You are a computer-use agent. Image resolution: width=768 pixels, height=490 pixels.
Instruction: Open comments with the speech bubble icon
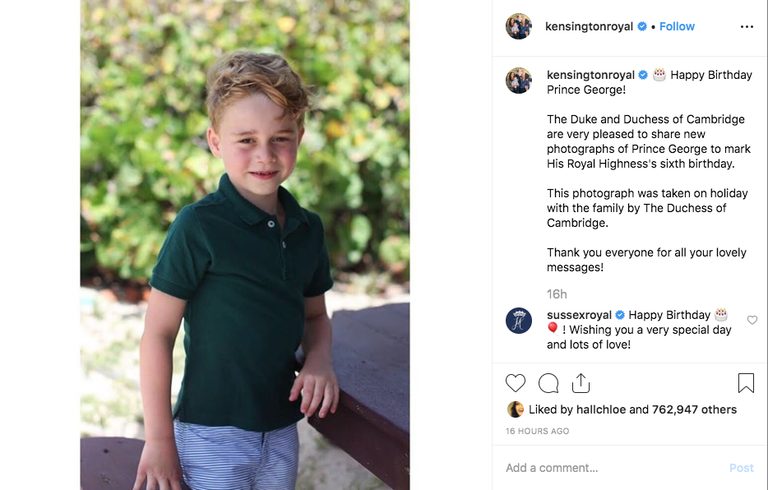coord(548,383)
